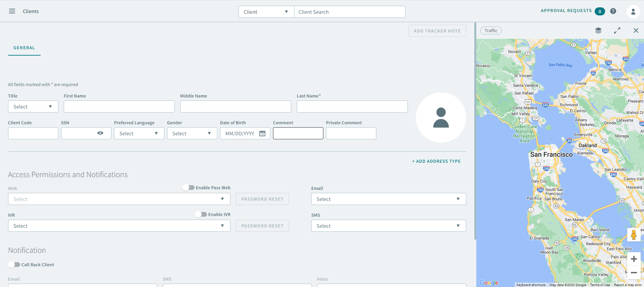This screenshot has width=644, height=287.
Task: Click Web PASSWORD RESET button
Action: click(x=262, y=199)
